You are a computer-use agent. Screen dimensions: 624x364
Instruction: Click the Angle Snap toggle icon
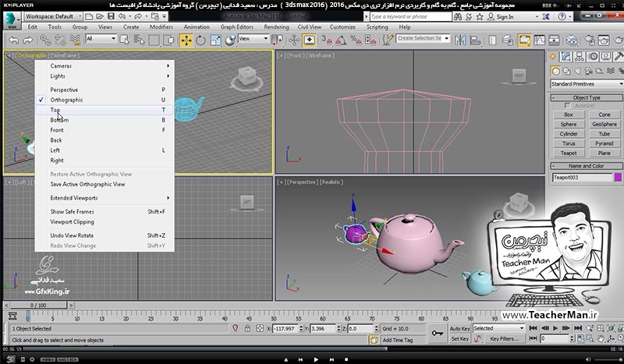341,41
